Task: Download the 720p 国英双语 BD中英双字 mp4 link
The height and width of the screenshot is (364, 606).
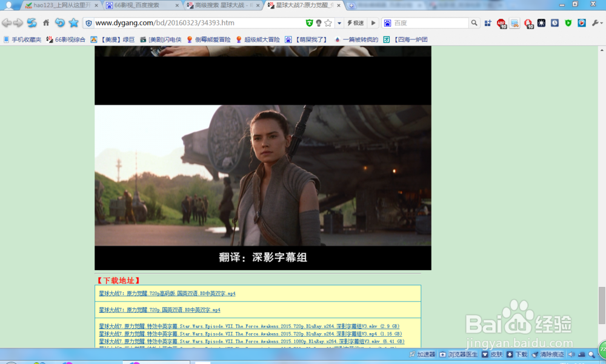Action: coord(159,310)
